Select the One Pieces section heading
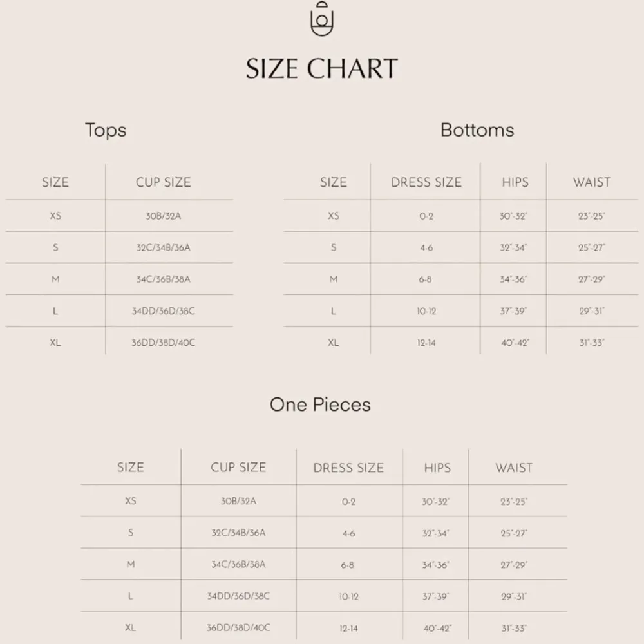This screenshot has height=644, width=644. [320, 404]
